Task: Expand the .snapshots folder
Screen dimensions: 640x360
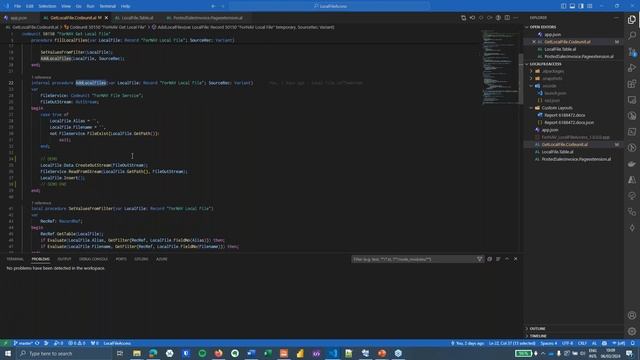Action: point(552,78)
